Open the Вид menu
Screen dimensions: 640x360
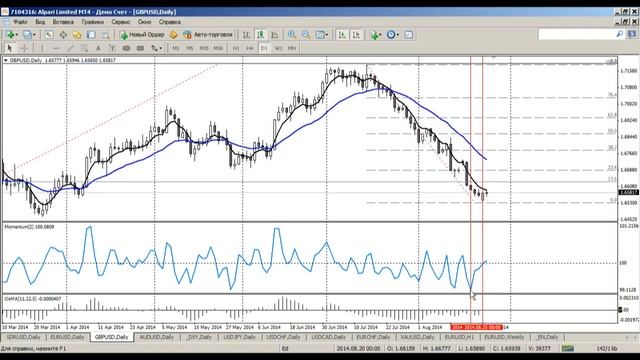click(40, 22)
